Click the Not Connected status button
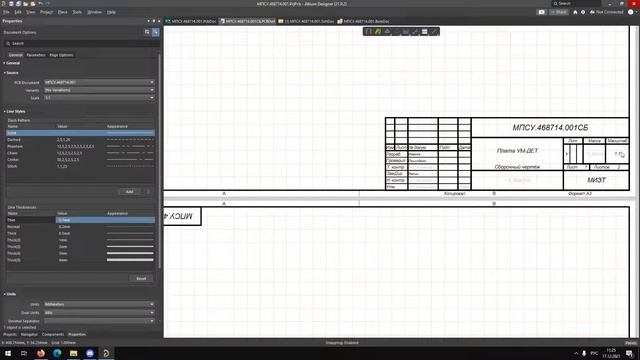 click(x=606, y=12)
